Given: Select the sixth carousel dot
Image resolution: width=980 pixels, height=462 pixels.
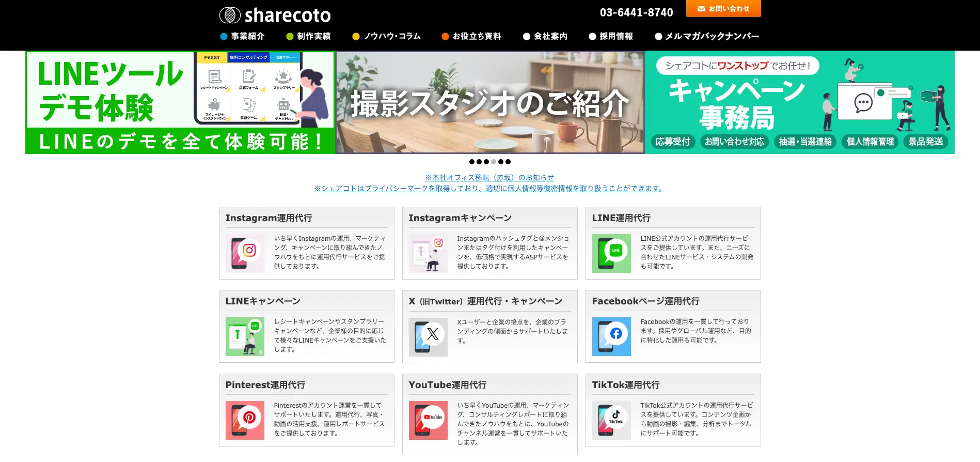Looking at the screenshot, I should 508,162.
